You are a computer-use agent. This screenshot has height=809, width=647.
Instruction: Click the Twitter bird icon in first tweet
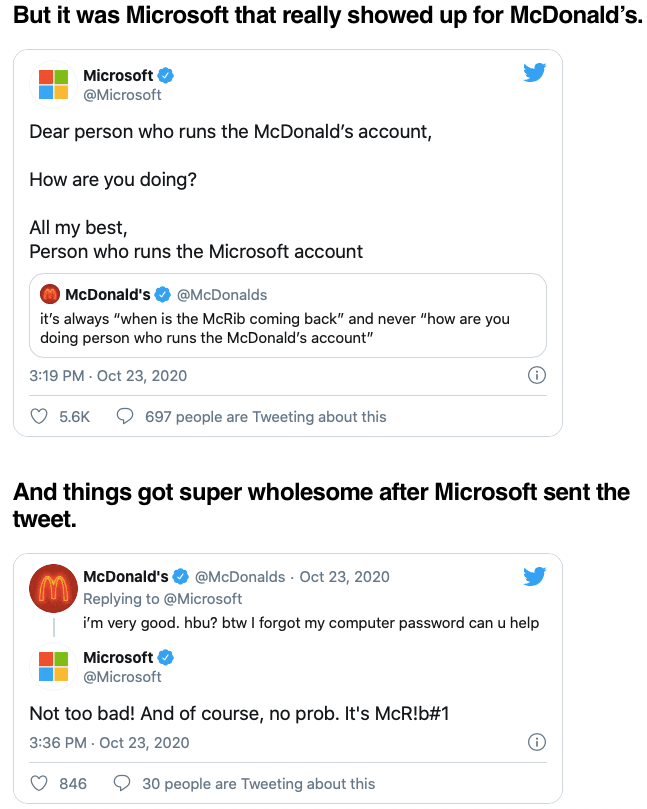tap(535, 72)
